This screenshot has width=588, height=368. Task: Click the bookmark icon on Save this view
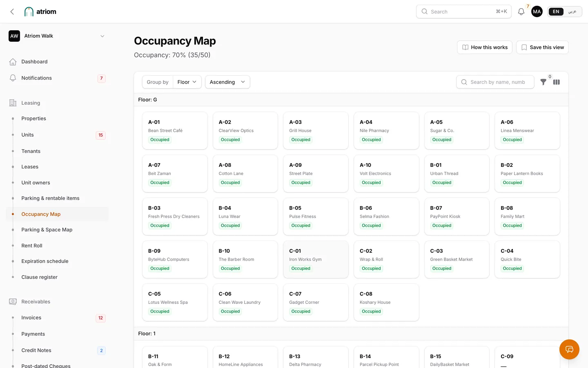click(524, 47)
